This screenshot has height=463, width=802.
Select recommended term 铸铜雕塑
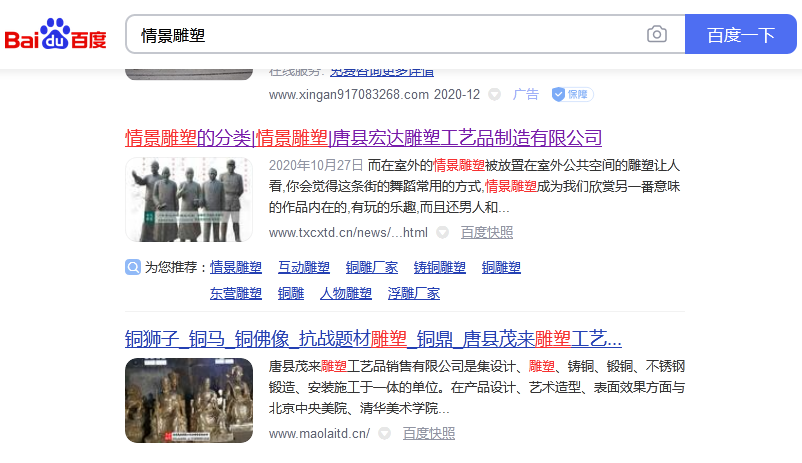440,267
